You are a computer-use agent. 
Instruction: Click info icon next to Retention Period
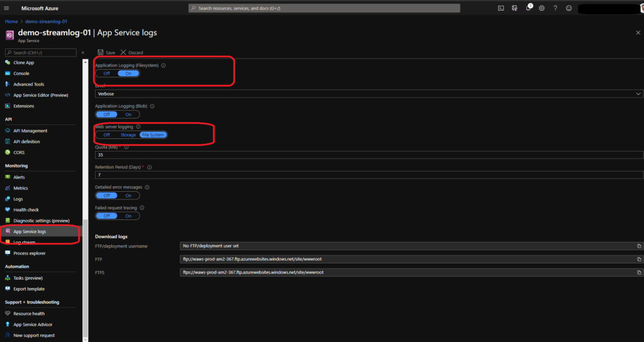point(150,167)
